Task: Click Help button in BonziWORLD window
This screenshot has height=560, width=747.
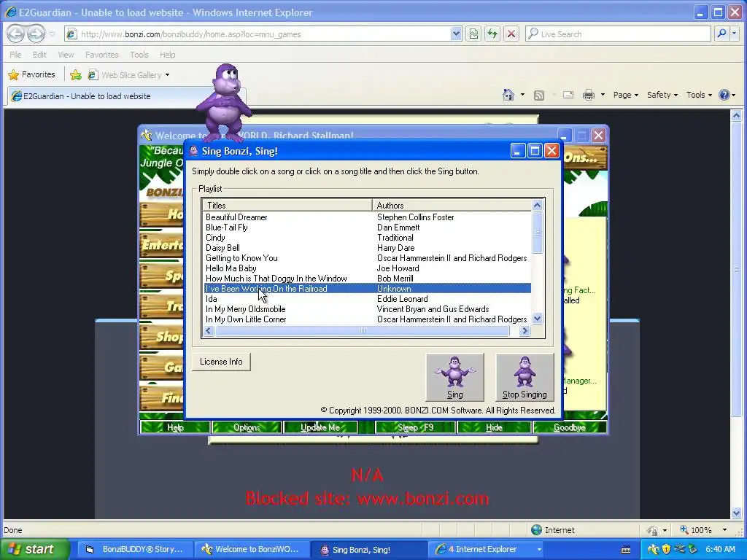Action: tap(175, 427)
